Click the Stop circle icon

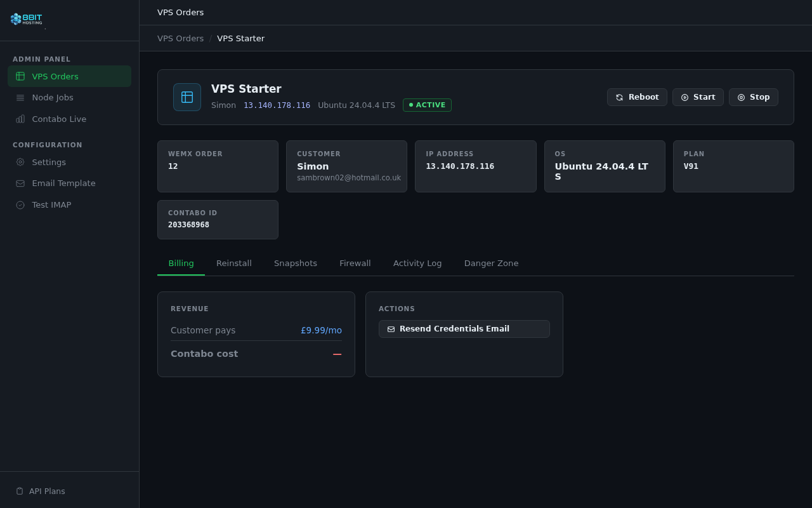(741, 97)
